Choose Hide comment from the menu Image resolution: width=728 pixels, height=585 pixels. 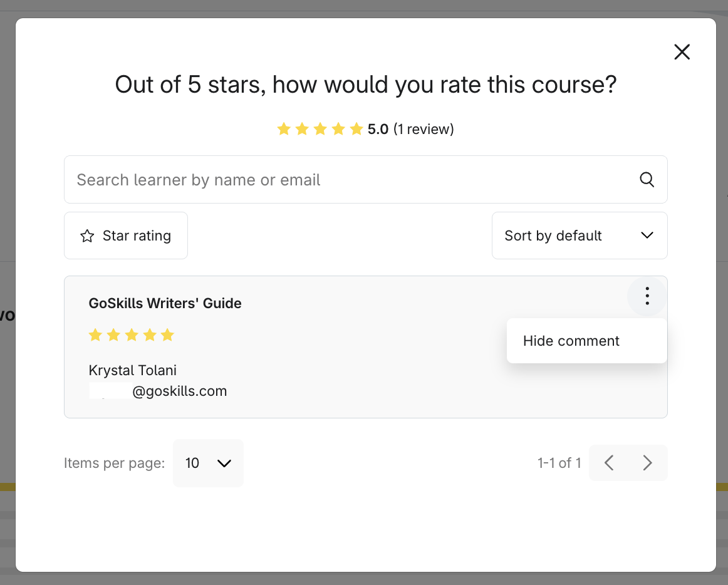pyautogui.click(x=587, y=341)
